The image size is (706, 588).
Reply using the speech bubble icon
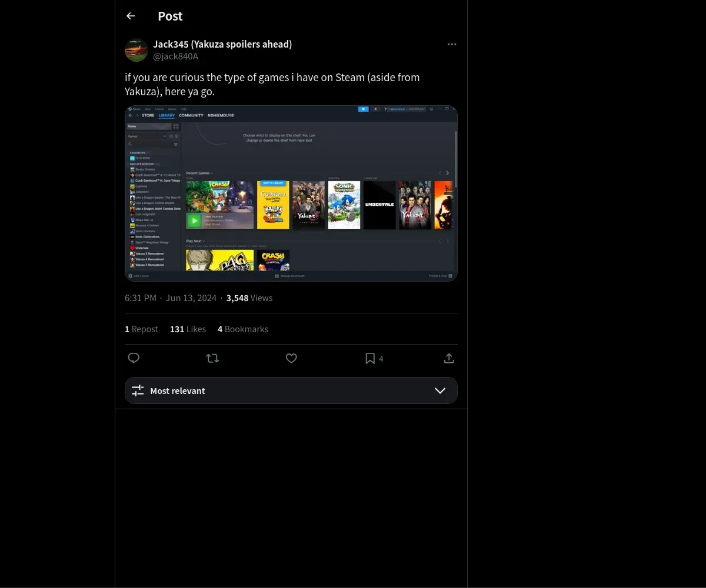pos(134,358)
